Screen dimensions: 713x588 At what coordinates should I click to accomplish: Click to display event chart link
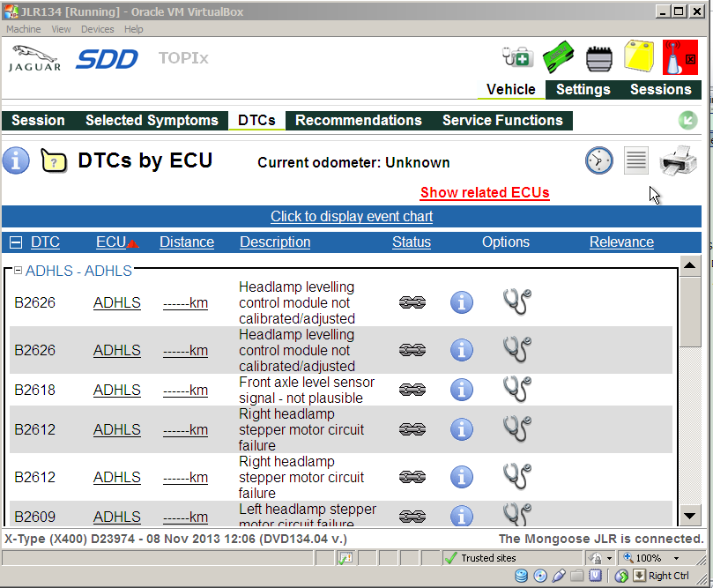click(352, 216)
